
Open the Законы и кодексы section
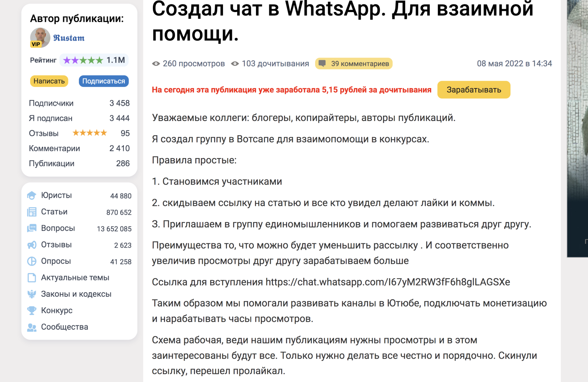76,294
